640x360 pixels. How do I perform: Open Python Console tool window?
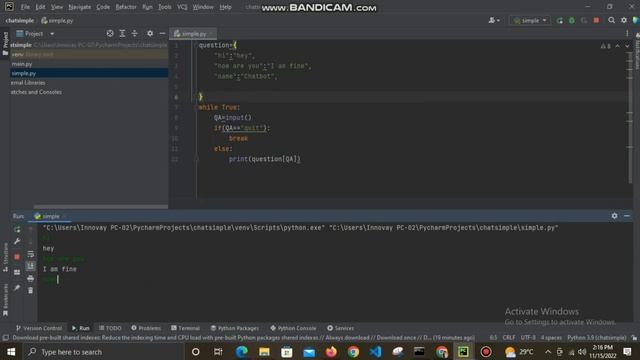[293, 328]
